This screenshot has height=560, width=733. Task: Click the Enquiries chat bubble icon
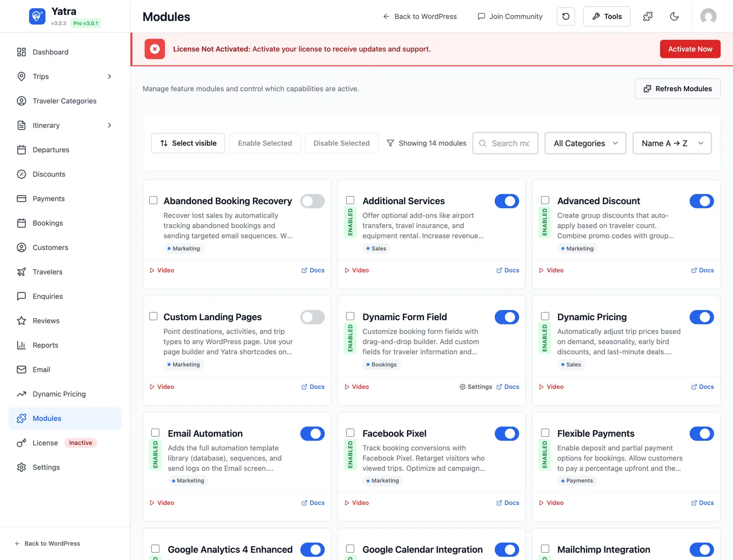pyautogui.click(x=21, y=296)
